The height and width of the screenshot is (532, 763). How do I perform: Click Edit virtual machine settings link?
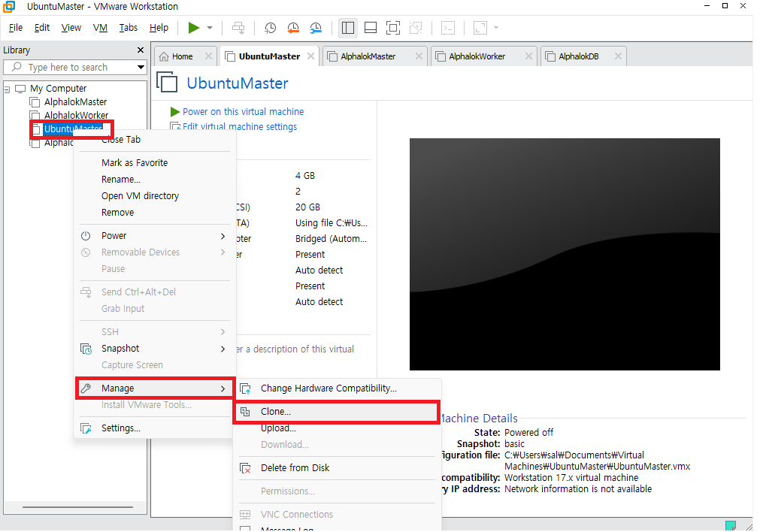(x=240, y=127)
